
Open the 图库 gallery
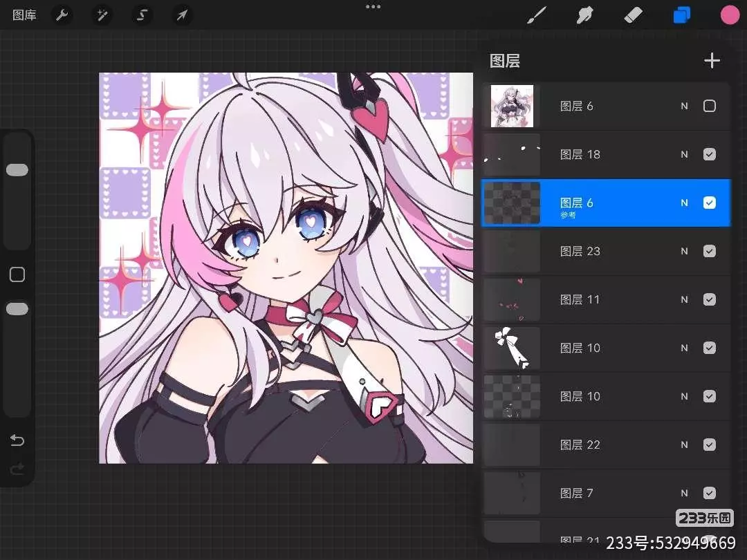24,15
